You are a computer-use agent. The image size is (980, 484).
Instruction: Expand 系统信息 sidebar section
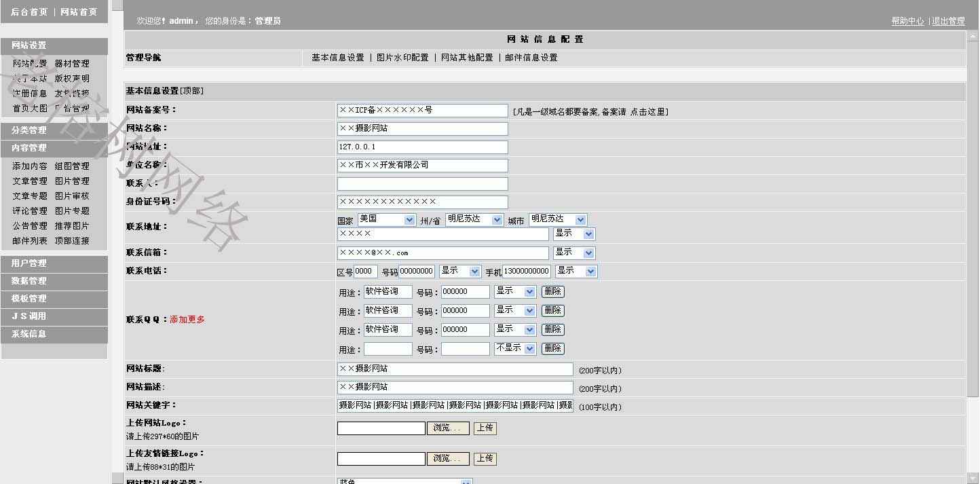pos(54,334)
